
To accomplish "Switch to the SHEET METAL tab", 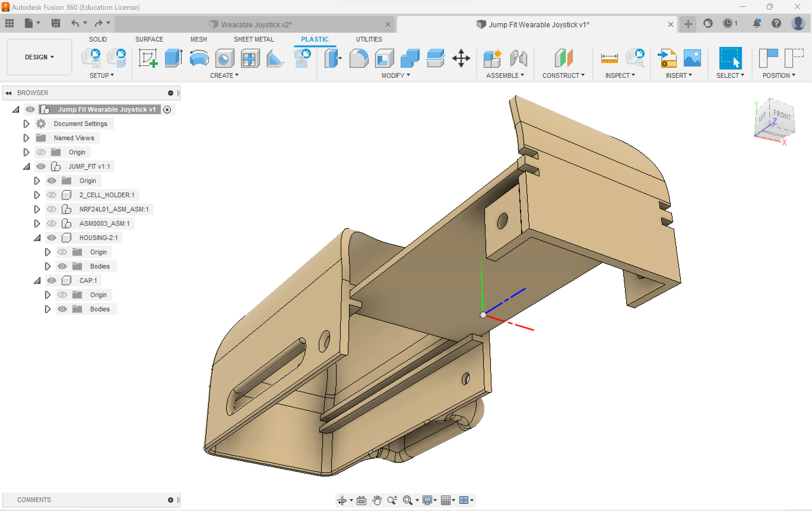I will [x=253, y=39].
